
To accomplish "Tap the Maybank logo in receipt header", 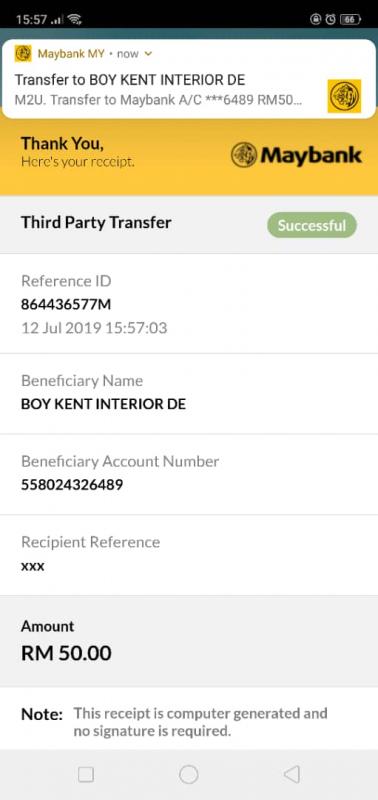I will coord(296,155).
